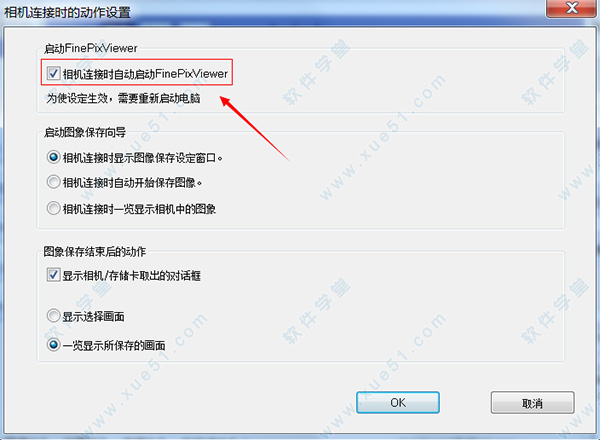Select radio 相机连接时自动开始保存图像
This screenshot has height=440, width=600.
click(53, 182)
